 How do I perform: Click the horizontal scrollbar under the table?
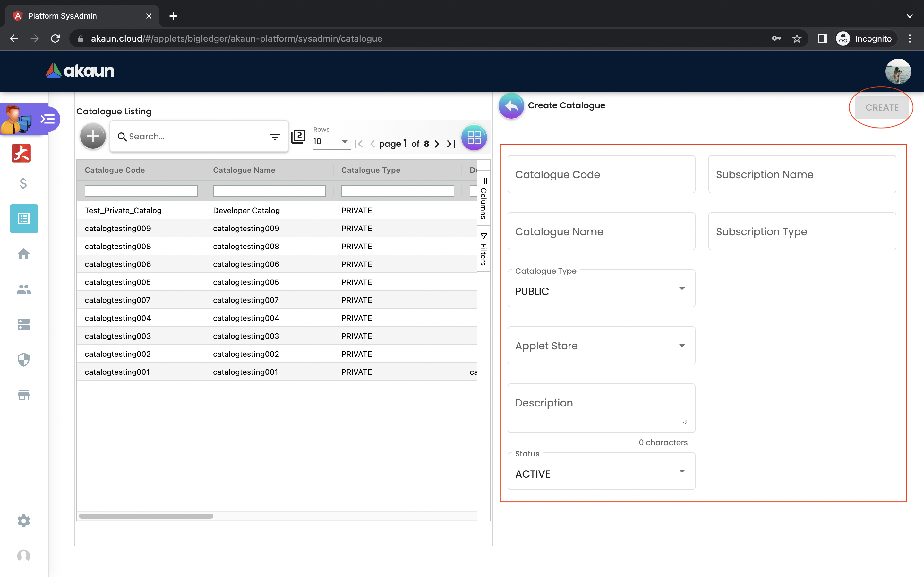(x=146, y=516)
